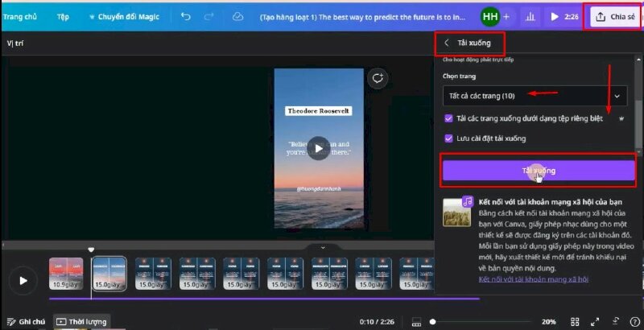Click the pages thumbnail view icon
This screenshot has width=644, height=330.
pyautogui.click(x=416, y=322)
